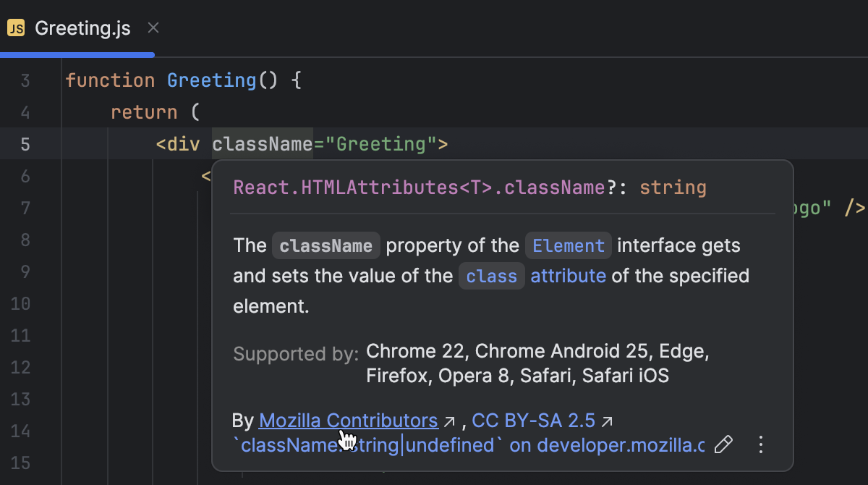Follow the Element interface link
This screenshot has height=485, width=868.
pyautogui.click(x=569, y=246)
